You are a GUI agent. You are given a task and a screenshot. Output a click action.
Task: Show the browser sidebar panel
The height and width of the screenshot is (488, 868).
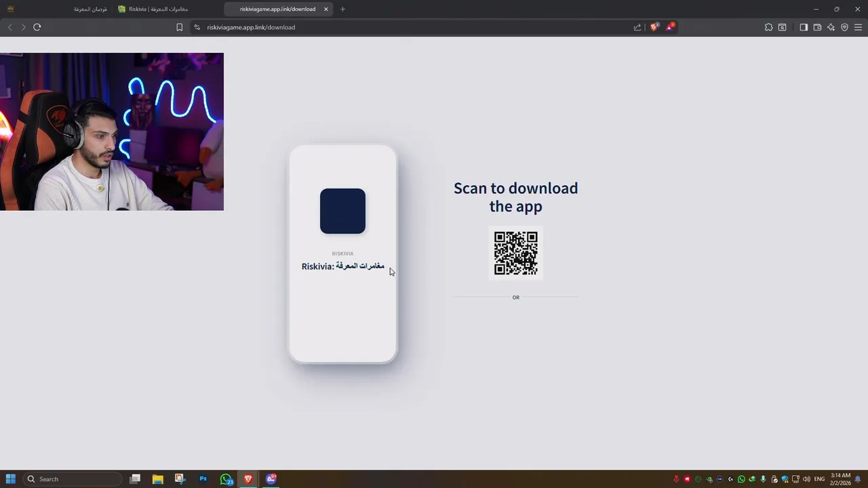coord(804,27)
